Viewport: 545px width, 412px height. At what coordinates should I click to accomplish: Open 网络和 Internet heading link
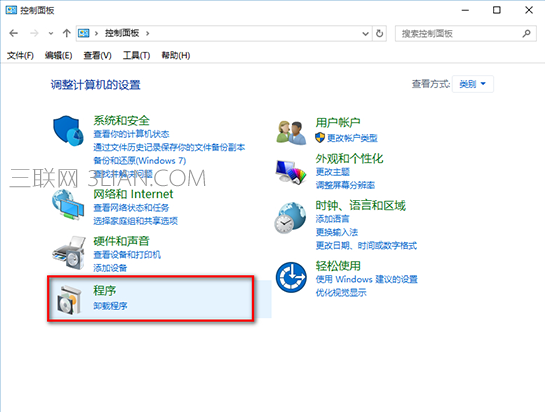pos(133,194)
